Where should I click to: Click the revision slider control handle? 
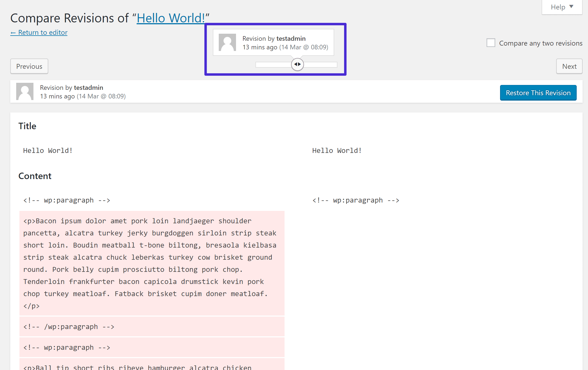coord(297,64)
